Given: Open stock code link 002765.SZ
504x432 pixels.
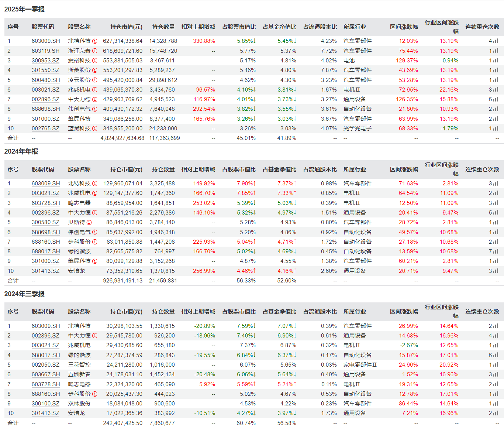Looking at the screenshot, I should (45, 128).
